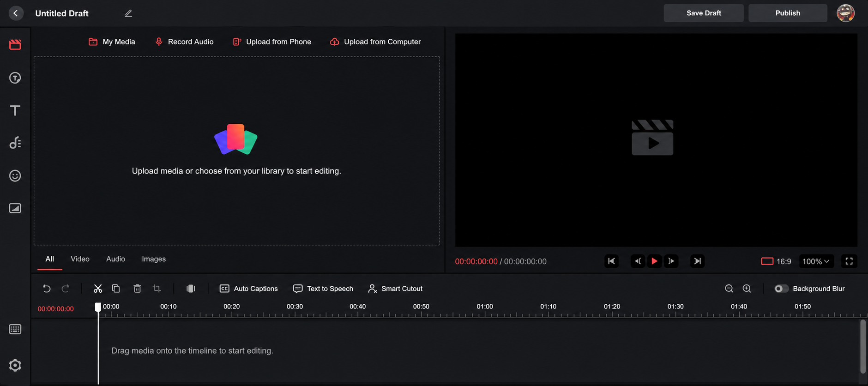Screen dimensions: 868x386
Task: Zoom out the timeline
Action: [x=729, y=289]
